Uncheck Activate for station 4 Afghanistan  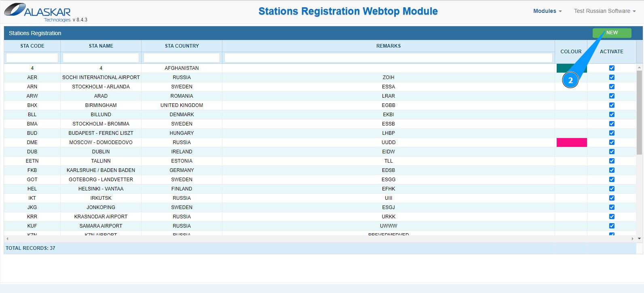click(x=612, y=68)
